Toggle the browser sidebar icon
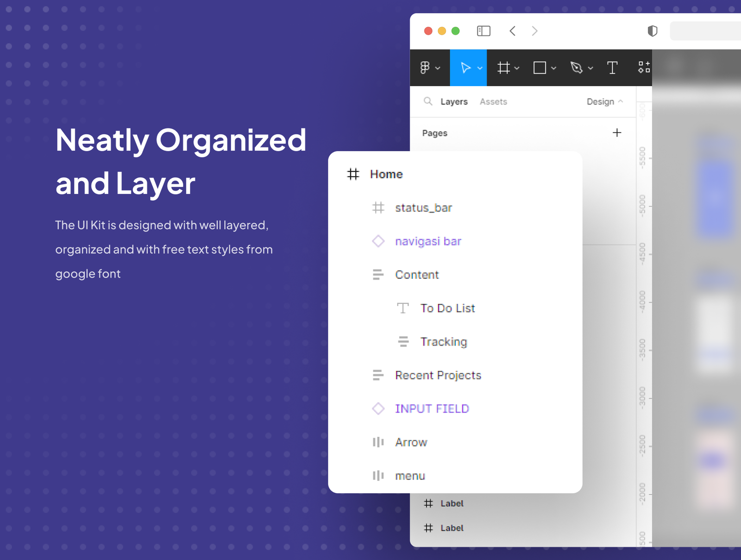Image resolution: width=741 pixels, height=560 pixels. 484,31
